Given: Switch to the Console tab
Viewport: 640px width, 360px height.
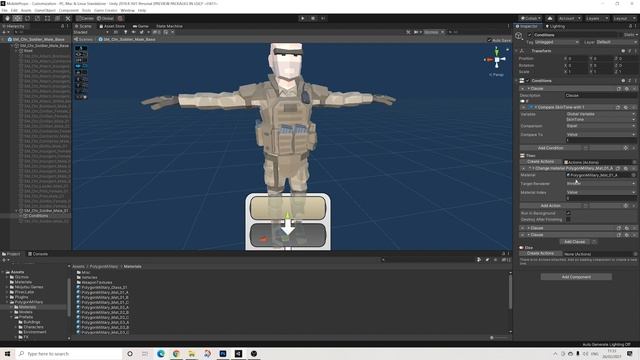Looking at the screenshot, I should pos(38,254).
